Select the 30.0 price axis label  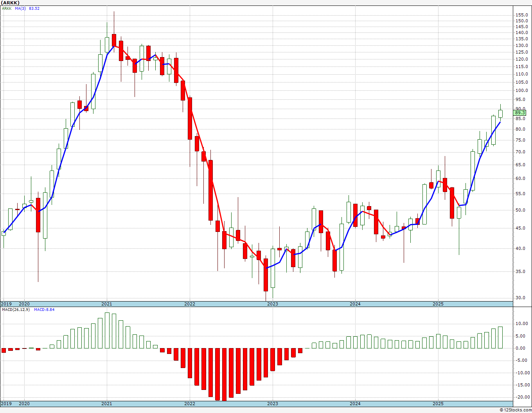point(521,298)
